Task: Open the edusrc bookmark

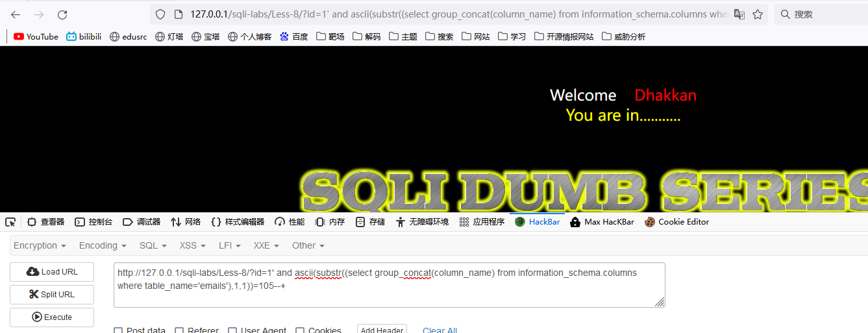Action: click(x=128, y=37)
